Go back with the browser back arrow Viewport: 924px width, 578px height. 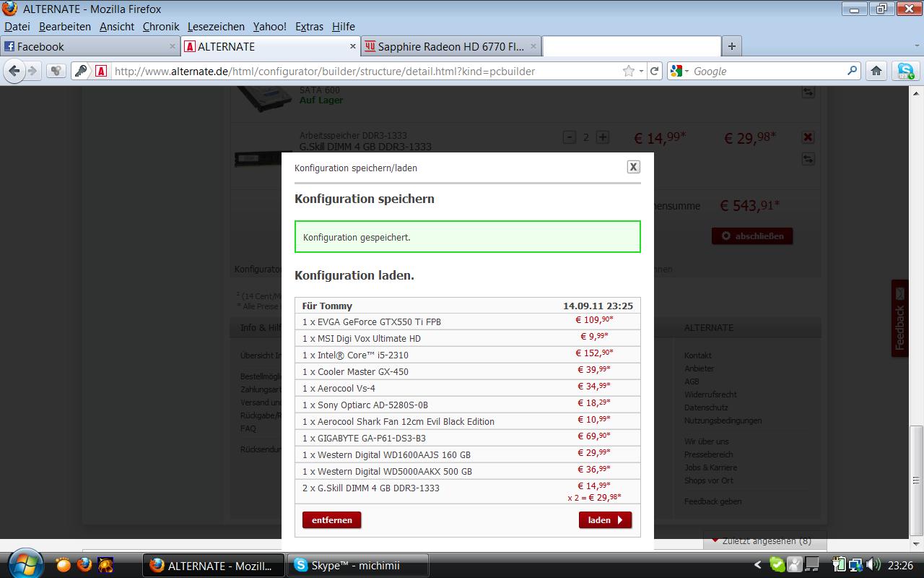(14, 71)
